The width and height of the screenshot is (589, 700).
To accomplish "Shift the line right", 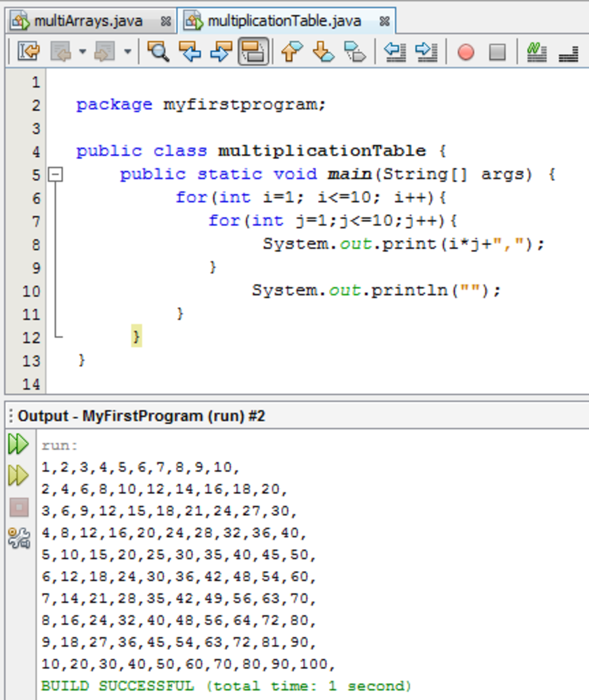I will pyautogui.click(x=426, y=52).
